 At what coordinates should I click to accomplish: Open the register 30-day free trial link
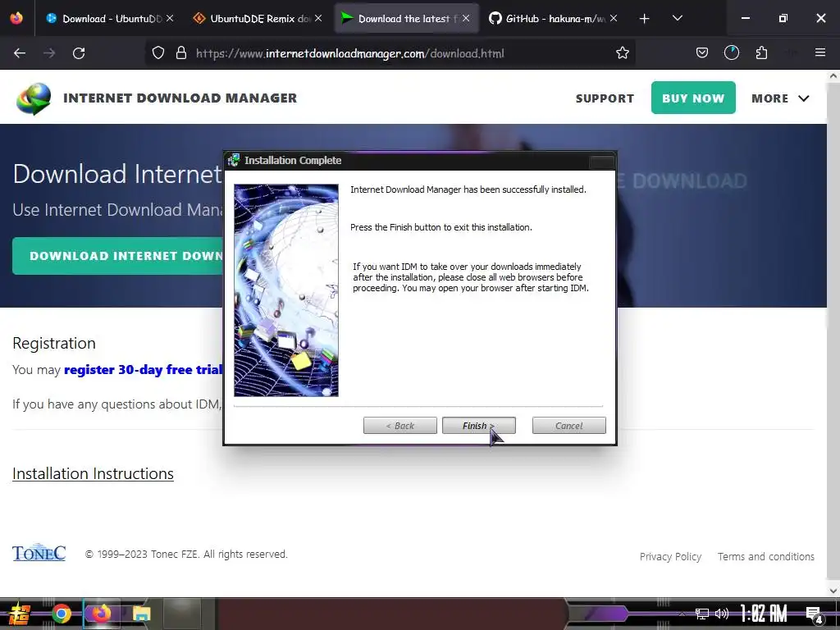coord(143,370)
